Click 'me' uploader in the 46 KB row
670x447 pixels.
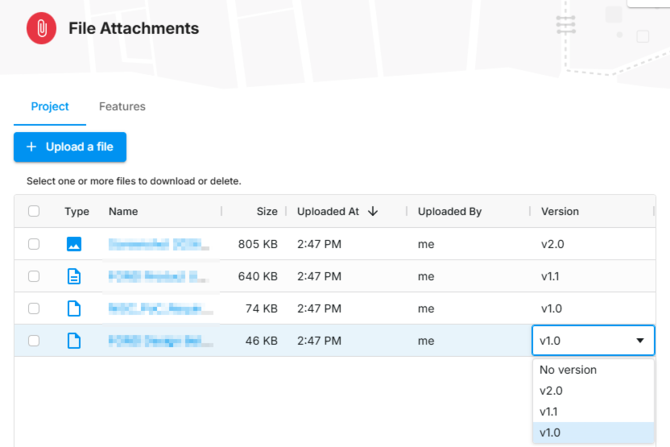click(426, 341)
